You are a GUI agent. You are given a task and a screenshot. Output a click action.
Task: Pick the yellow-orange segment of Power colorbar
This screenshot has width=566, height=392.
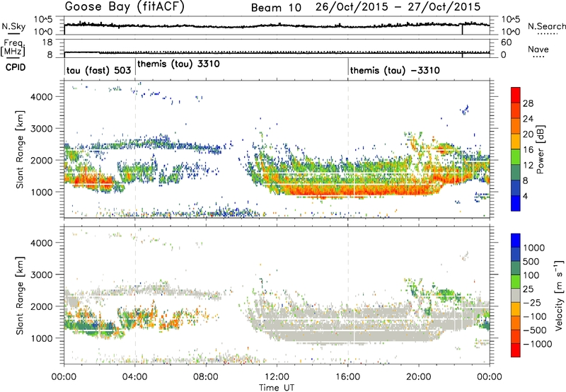516,142
